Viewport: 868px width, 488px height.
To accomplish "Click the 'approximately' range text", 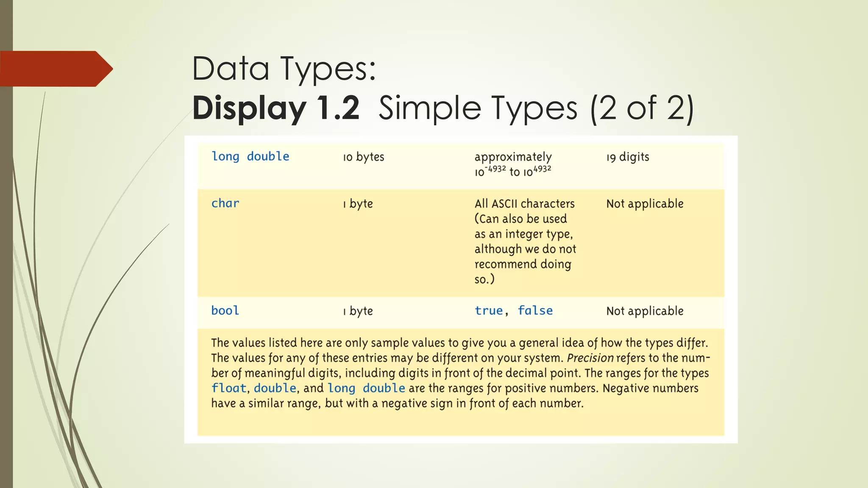I will [513, 157].
